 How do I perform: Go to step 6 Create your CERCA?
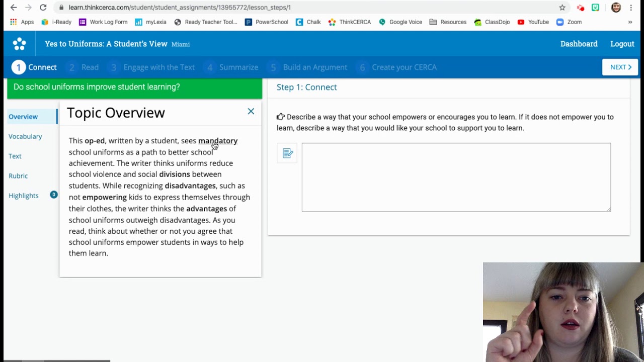pyautogui.click(x=397, y=67)
